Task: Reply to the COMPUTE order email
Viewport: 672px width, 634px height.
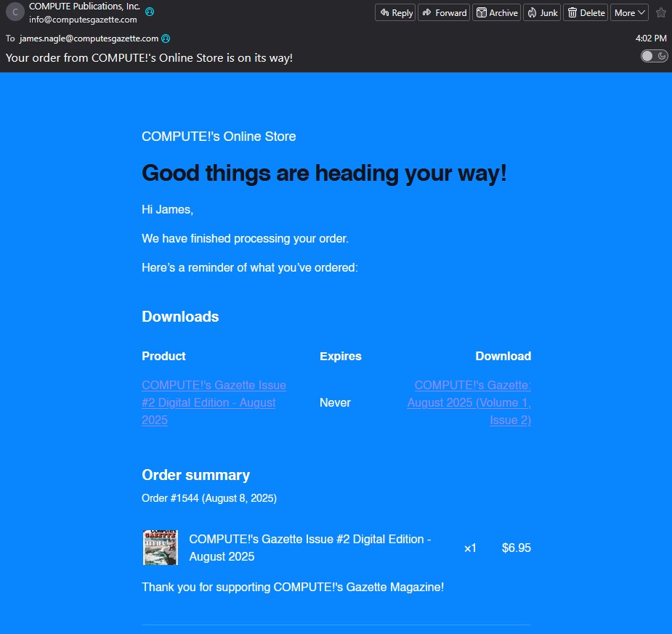Action: coord(395,13)
